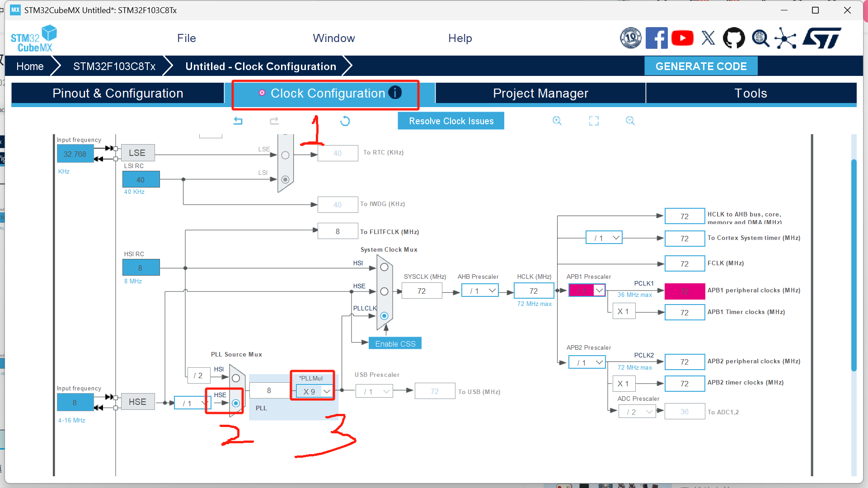Open the YouTube icon link
Image resolution: width=868 pixels, height=488 pixels.
(x=682, y=38)
